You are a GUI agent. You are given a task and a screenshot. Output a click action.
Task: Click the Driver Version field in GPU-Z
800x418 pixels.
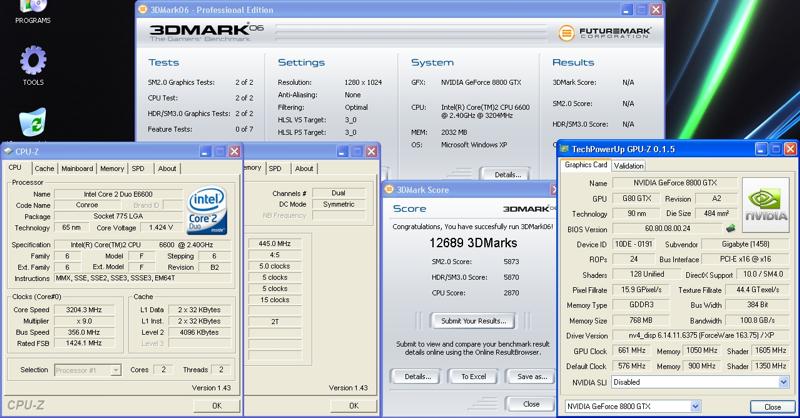coord(701,335)
